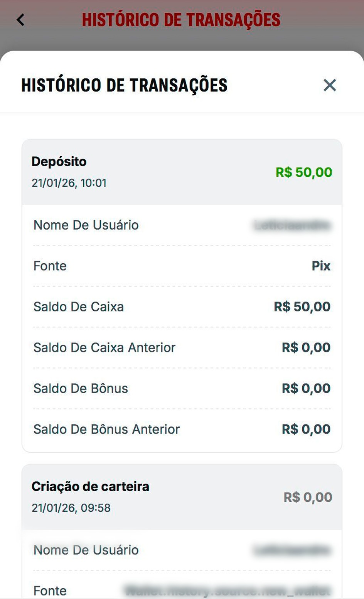Click Nome De Usuário in the deposit card

(x=86, y=225)
